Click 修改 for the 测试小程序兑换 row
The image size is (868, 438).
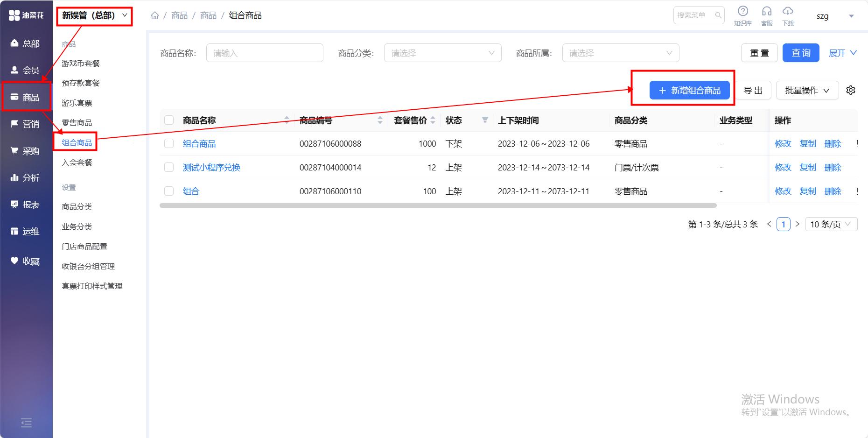[x=783, y=167]
